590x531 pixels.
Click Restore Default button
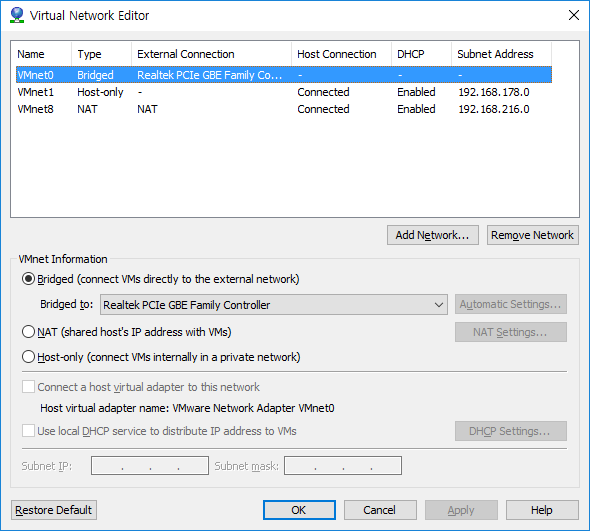coord(54,510)
